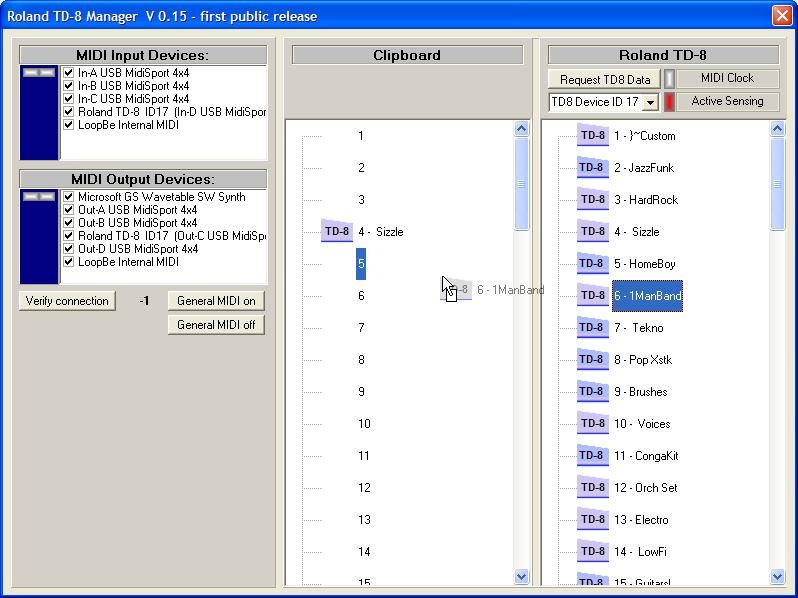
Task: Close the Roland TD-8 Manager window
Action: click(x=782, y=15)
